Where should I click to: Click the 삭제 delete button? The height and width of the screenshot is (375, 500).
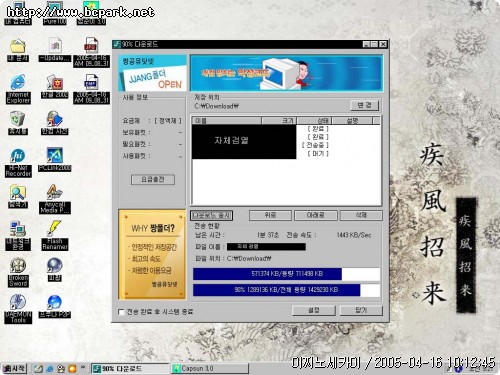click(x=361, y=215)
